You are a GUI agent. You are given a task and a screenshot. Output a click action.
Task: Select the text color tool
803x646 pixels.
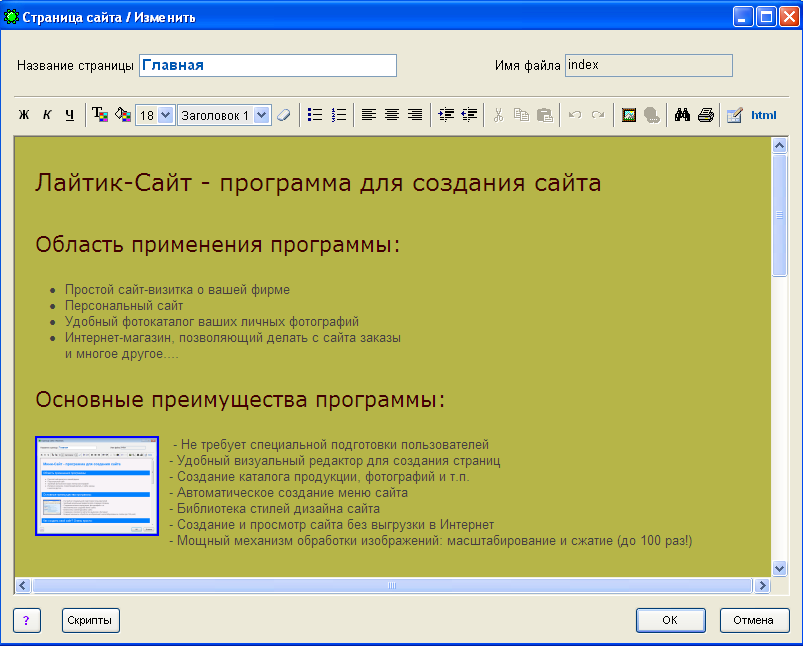coord(100,114)
